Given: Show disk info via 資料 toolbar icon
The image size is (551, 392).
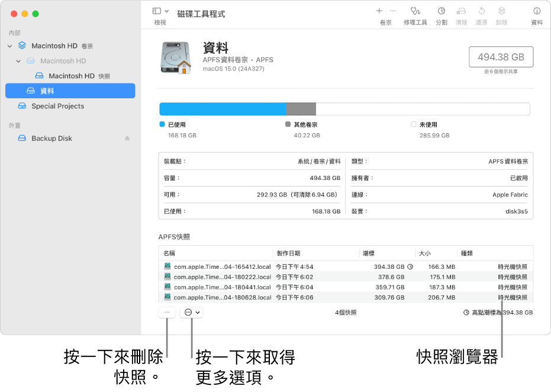Looking at the screenshot, I should [537, 11].
